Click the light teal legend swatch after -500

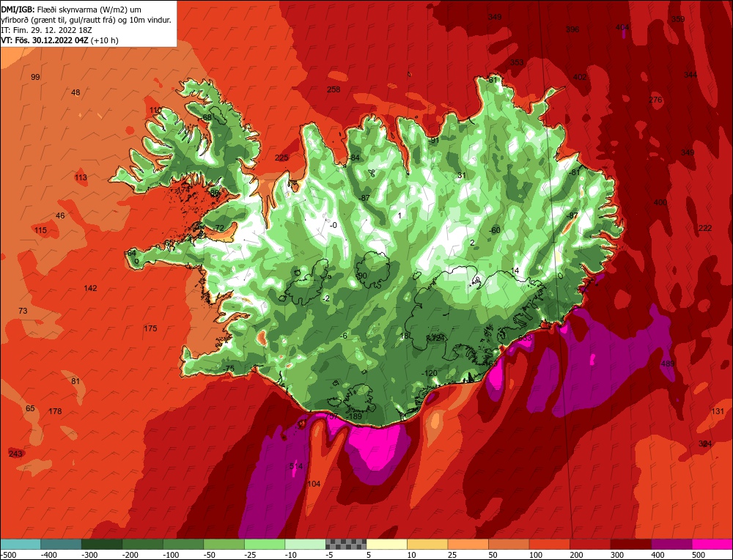tap(21, 544)
